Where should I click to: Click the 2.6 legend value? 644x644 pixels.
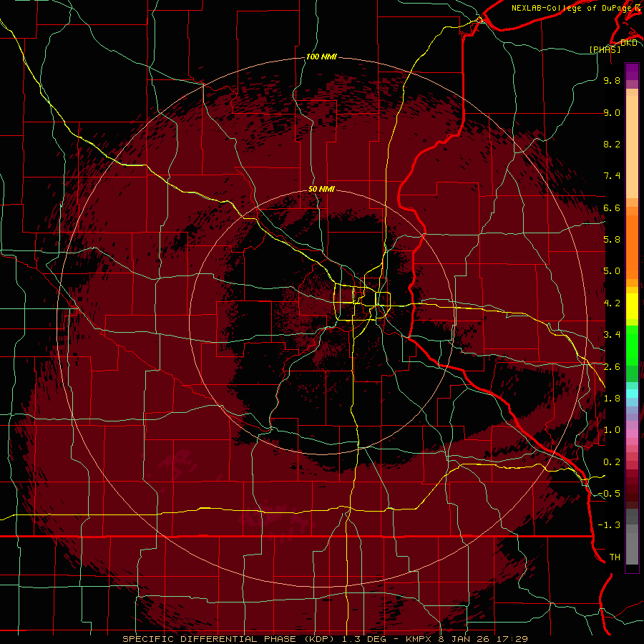point(612,367)
